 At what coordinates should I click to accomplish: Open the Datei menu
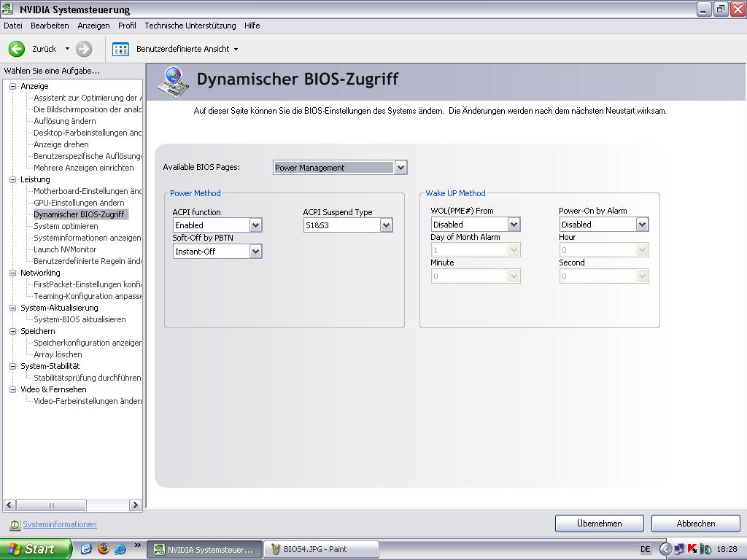tap(13, 26)
